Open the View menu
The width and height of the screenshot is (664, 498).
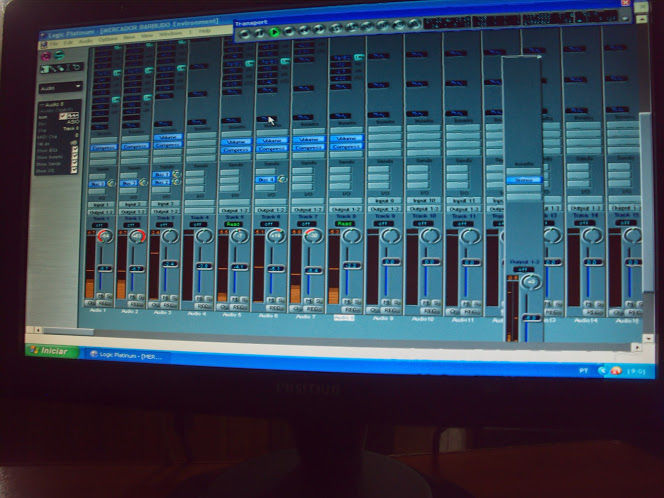click(x=147, y=36)
